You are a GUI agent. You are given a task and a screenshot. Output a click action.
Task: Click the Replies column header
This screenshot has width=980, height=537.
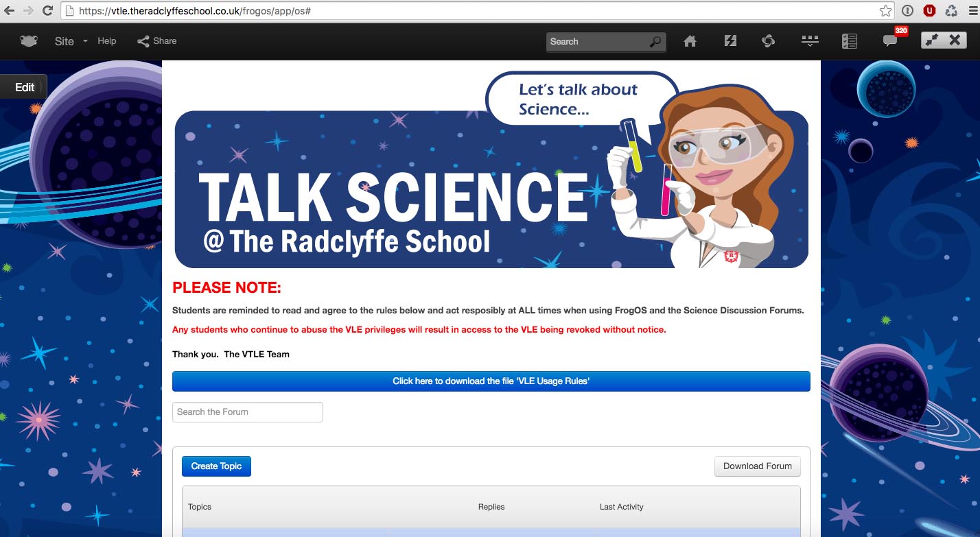tap(491, 507)
